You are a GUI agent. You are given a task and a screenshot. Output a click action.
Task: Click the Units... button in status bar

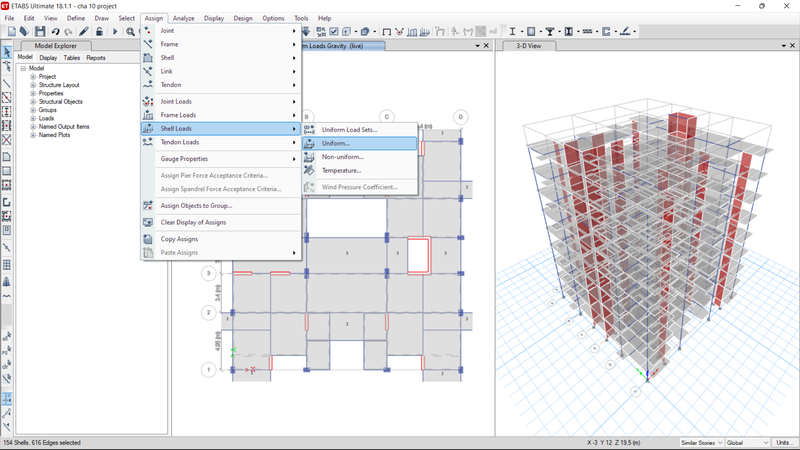tap(784, 442)
